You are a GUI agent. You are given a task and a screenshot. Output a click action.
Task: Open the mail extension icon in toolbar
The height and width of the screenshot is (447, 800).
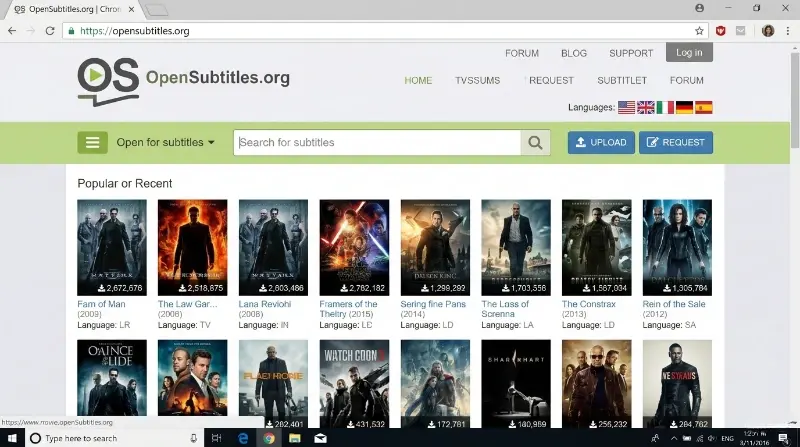point(741,31)
